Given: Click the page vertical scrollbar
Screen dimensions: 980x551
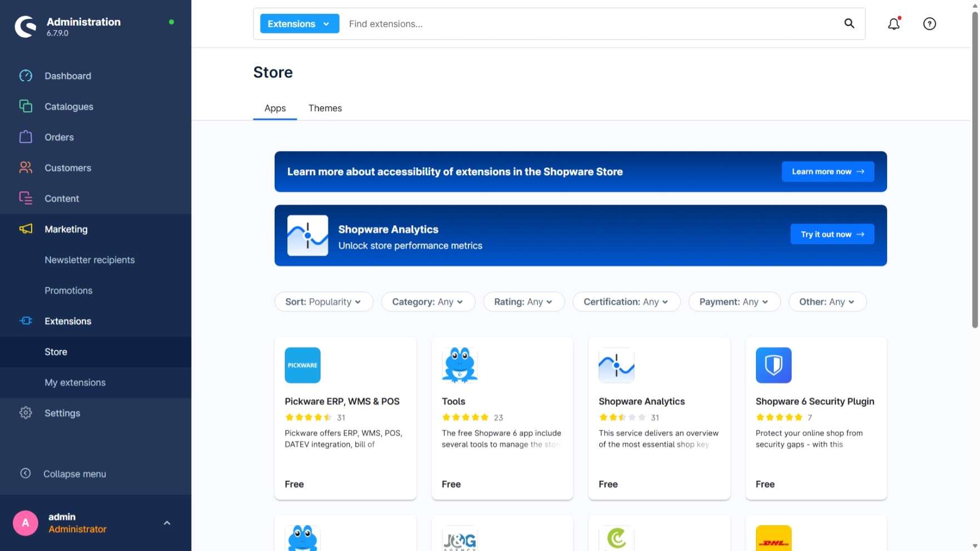Looking at the screenshot, I should coord(975,170).
